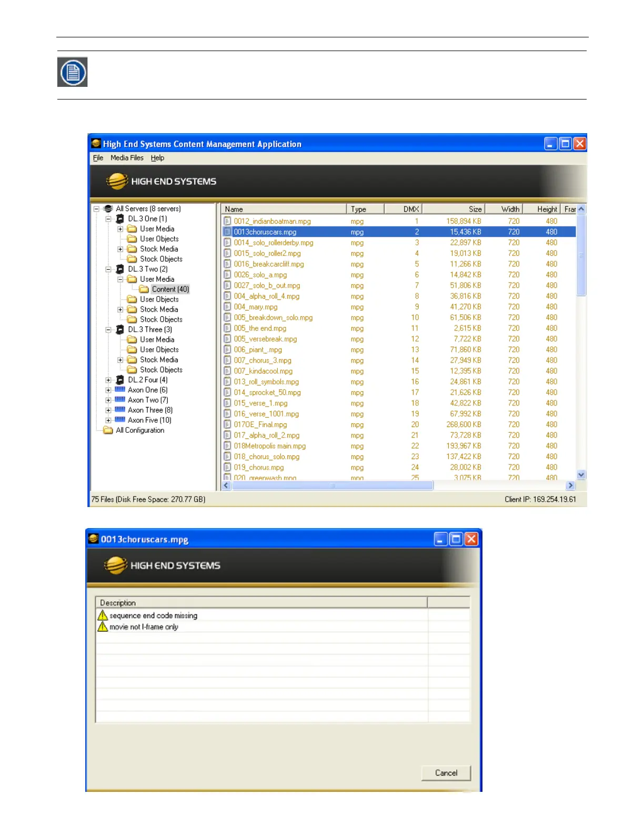Sort file list by Type column
Screen dimensions: 644x834
coord(366,209)
